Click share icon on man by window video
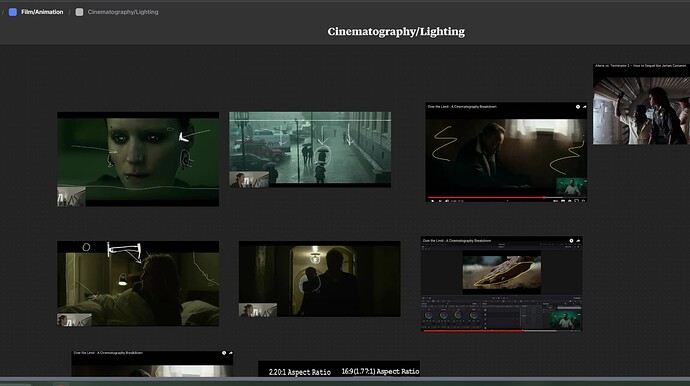The image size is (690, 386). (584, 107)
